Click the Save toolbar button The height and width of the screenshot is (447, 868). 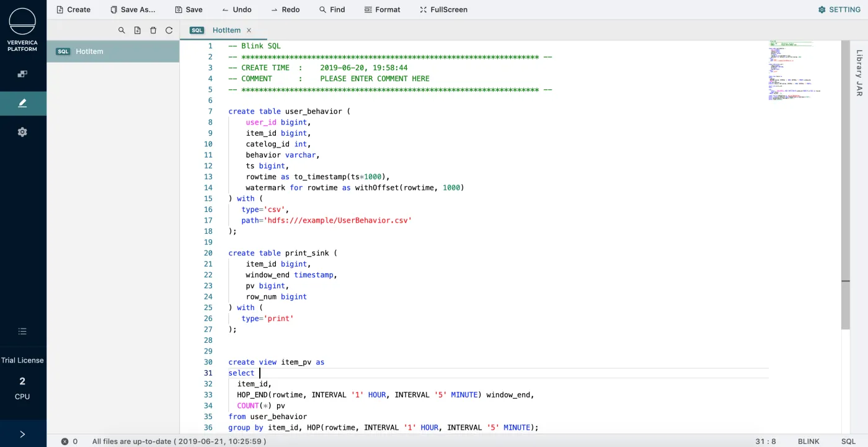tap(189, 9)
